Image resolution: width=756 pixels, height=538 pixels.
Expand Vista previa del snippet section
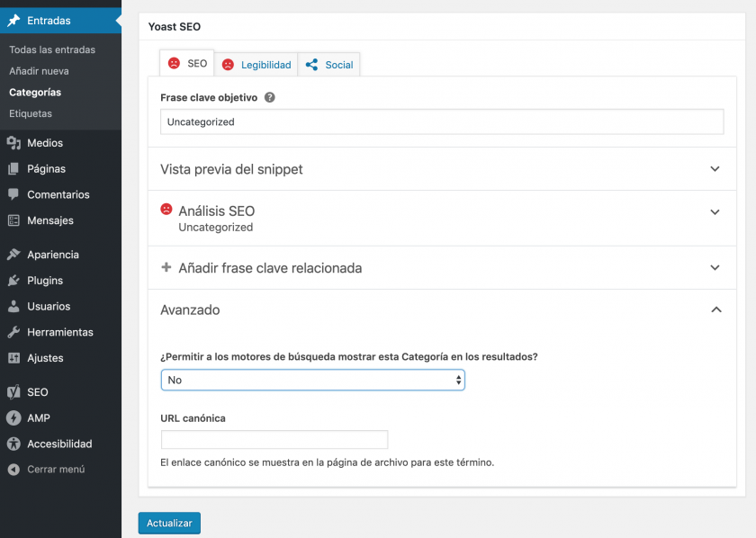(x=715, y=169)
